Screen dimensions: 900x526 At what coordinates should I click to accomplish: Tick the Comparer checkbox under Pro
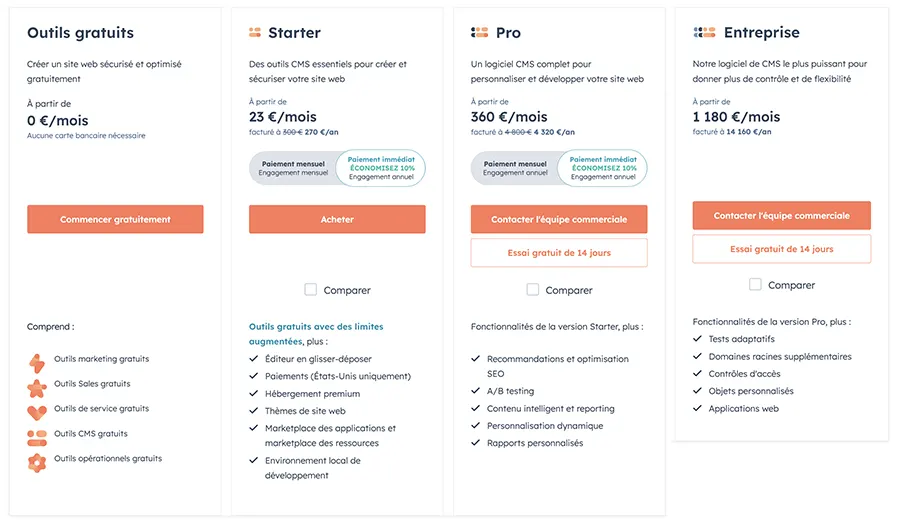pyautogui.click(x=533, y=290)
